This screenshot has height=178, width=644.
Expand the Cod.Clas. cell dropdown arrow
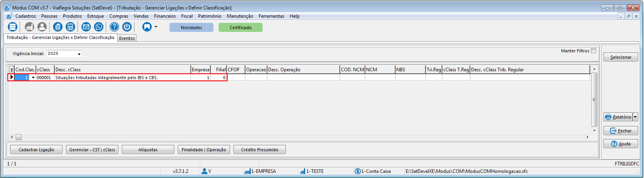[33, 78]
